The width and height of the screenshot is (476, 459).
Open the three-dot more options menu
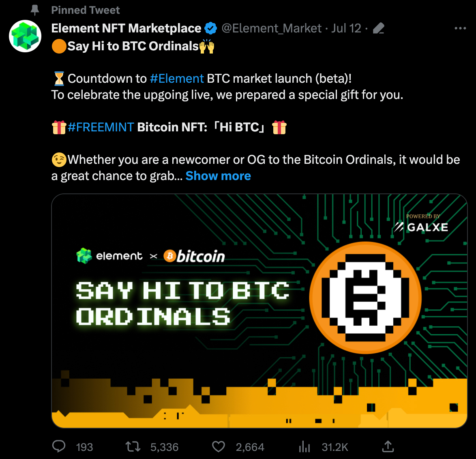tap(460, 28)
